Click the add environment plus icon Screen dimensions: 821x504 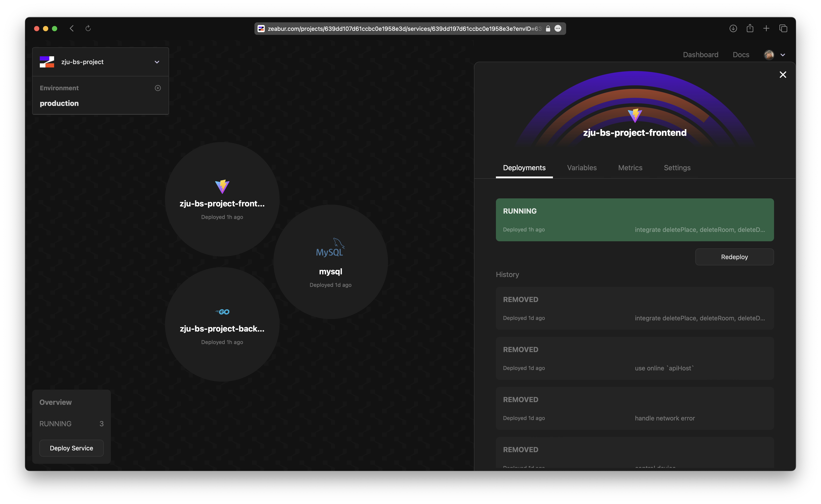pos(158,88)
